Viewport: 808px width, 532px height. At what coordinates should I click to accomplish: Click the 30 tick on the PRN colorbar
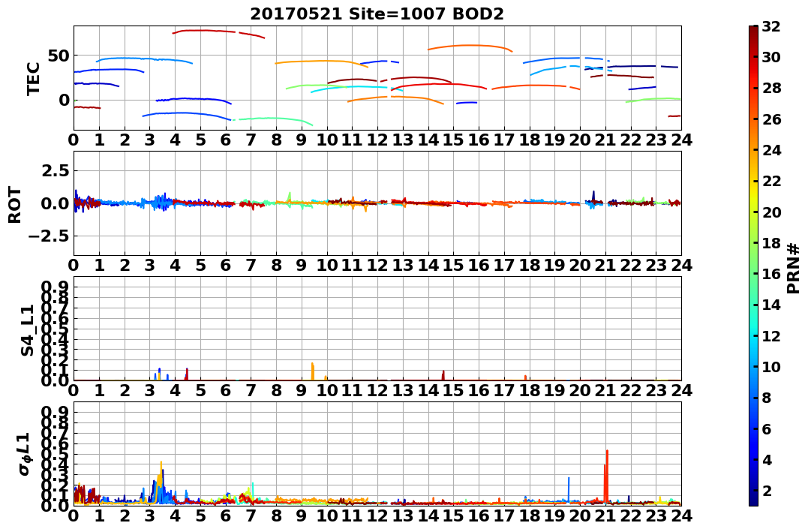(771, 57)
